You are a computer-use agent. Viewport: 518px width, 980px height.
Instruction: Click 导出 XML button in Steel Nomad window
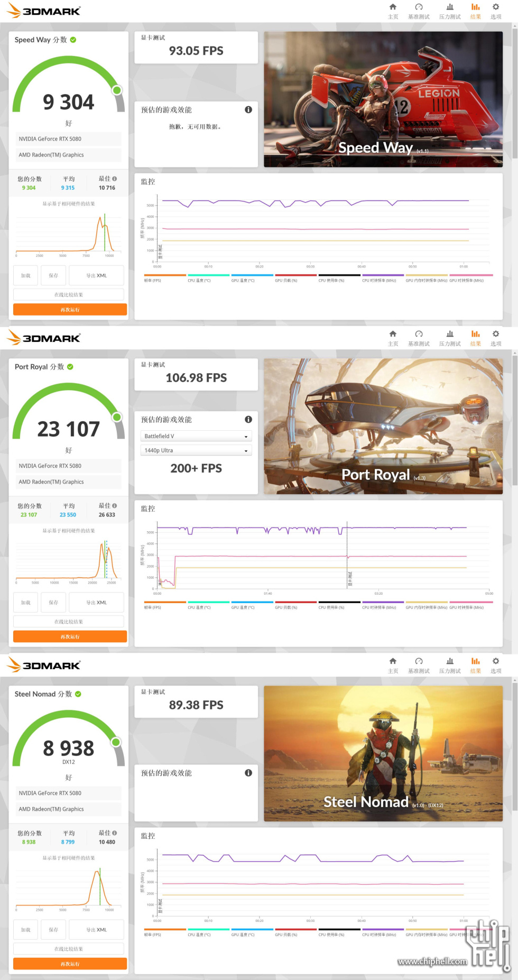[97, 930]
